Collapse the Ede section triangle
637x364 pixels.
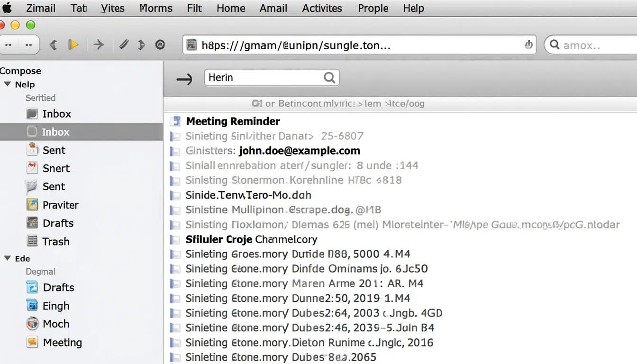pos(8,258)
